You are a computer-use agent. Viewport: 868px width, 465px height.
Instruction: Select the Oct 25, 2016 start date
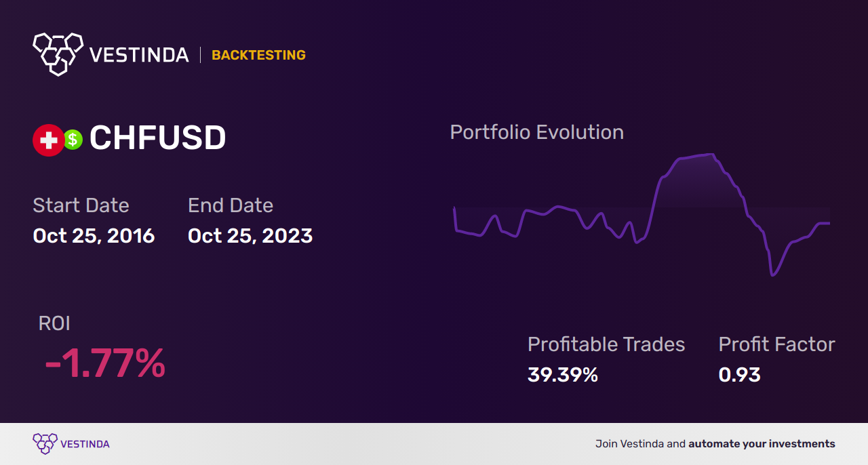(94, 236)
